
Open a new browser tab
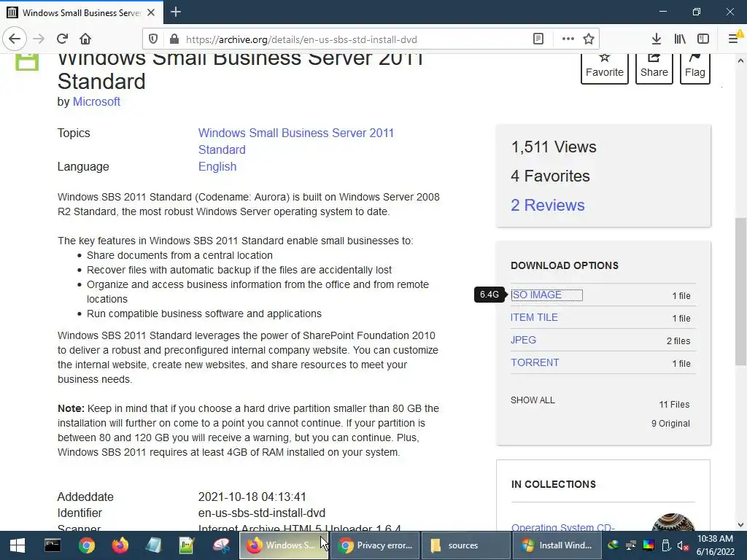tap(176, 12)
